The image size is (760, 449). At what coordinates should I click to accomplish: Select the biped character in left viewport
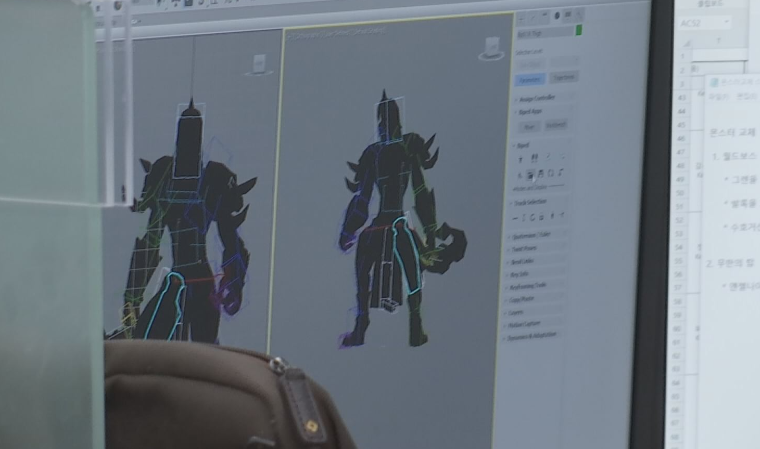[x=189, y=218]
